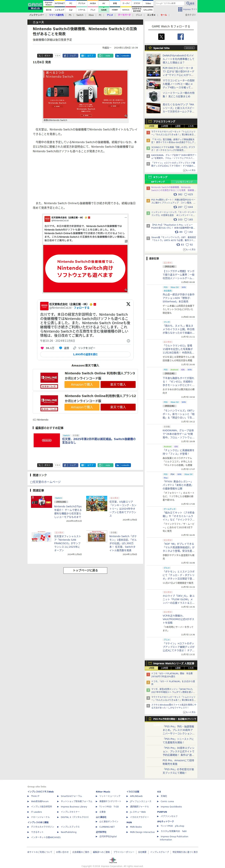Screen dimensions: 225x868
Task: Click the heart like icon in tweet
Action: [x=42, y=348]
